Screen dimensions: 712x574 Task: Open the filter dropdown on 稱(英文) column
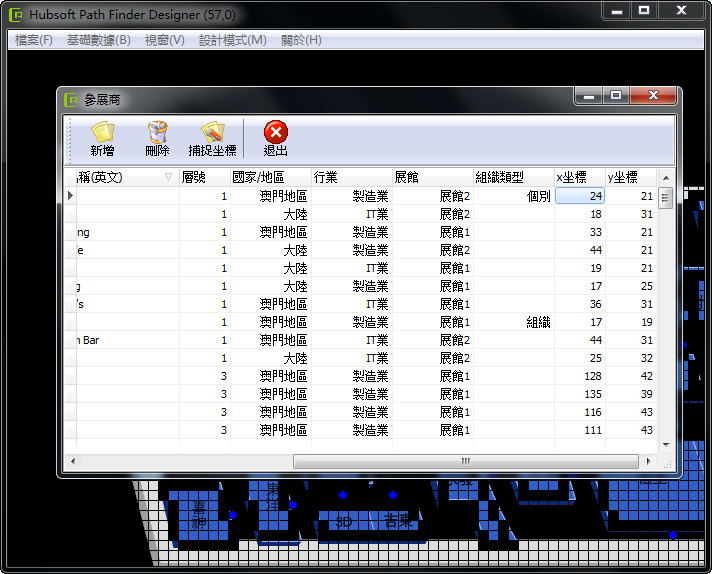click(x=168, y=177)
